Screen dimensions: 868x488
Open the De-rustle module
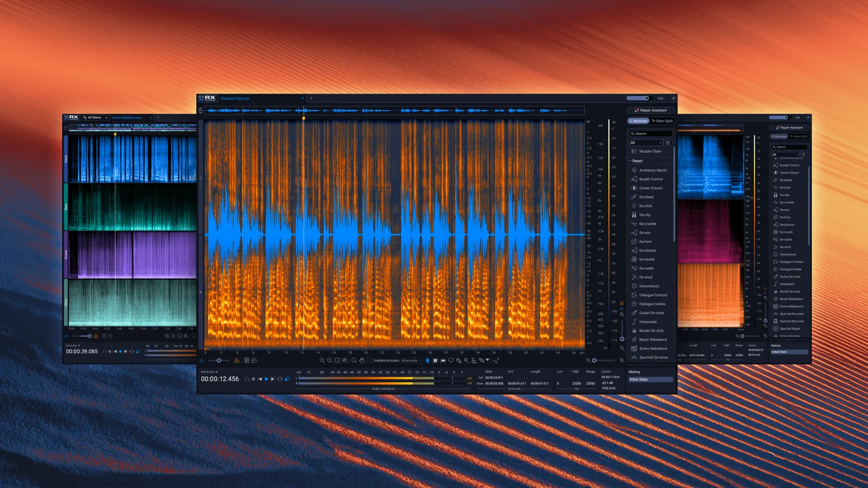coord(643,268)
